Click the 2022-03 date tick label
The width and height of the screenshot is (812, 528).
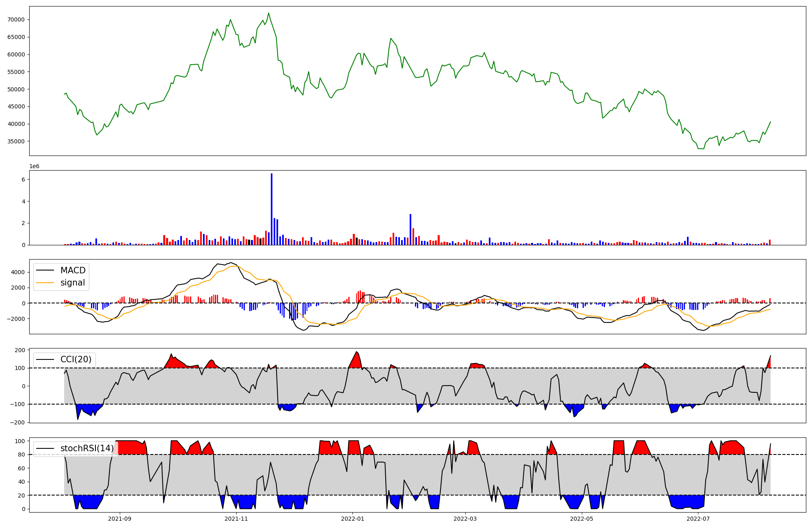tap(465, 519)
